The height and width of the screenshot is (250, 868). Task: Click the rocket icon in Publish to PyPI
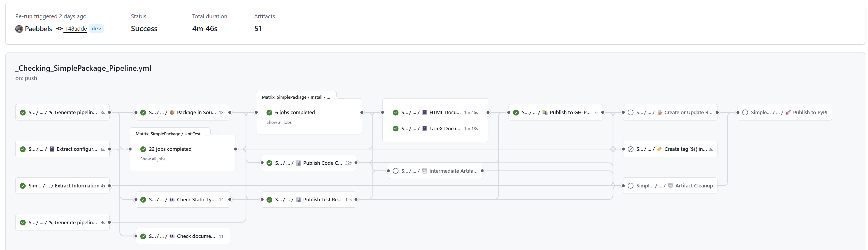coord(788,112)
